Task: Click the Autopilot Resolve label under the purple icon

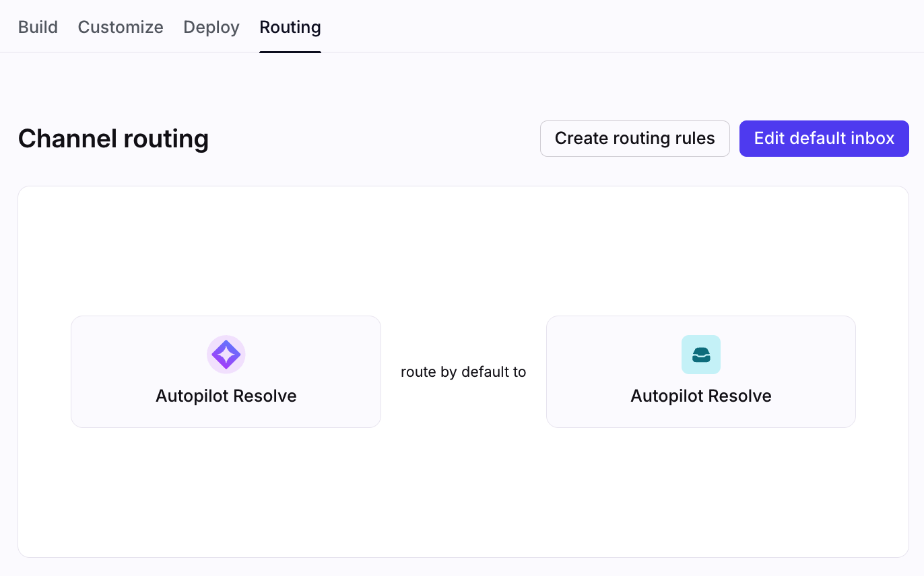Action: (226, 396)
